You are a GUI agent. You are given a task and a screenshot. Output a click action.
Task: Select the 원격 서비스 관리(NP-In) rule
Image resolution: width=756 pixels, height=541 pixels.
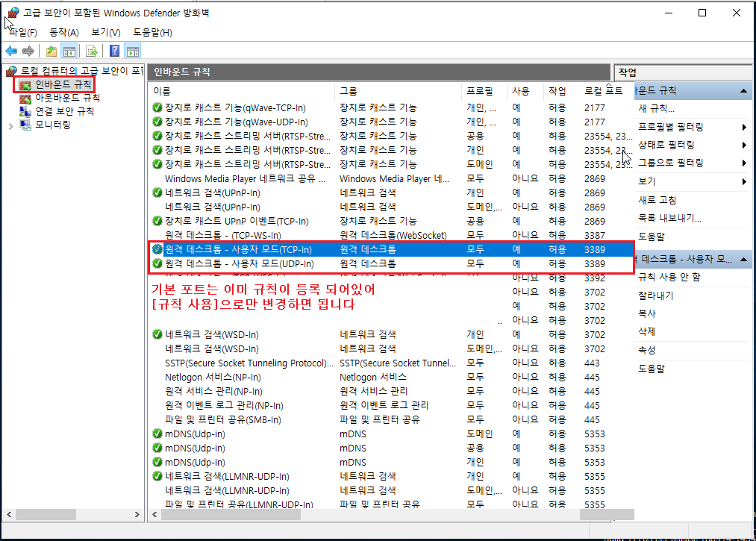(390, 391)
